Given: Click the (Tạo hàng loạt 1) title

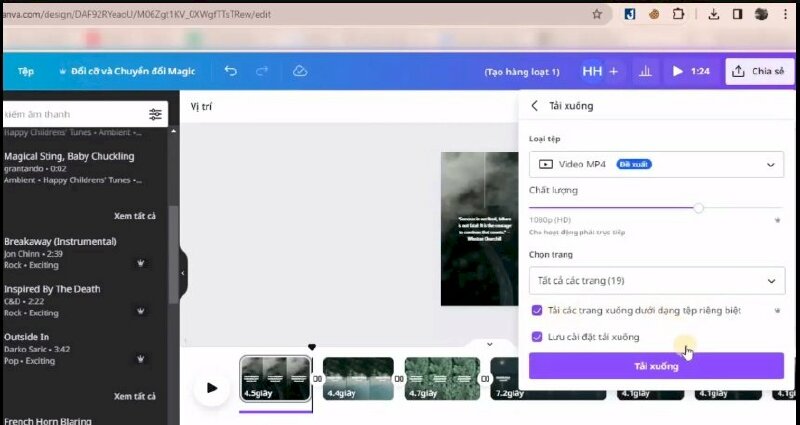Looking at the screenshot, I should (521, 72).
